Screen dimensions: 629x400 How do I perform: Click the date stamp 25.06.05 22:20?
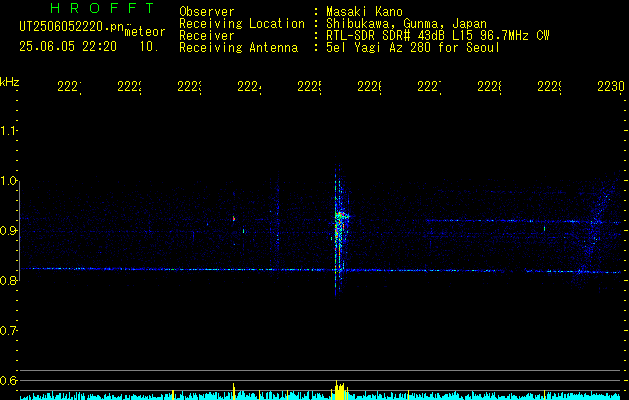68,47
